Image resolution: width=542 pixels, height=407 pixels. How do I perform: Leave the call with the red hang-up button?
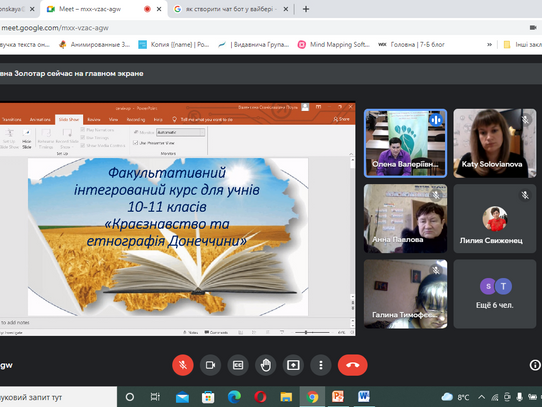[353, 365]
